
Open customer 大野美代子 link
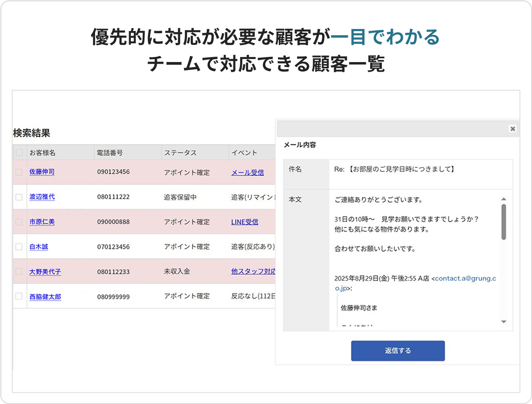click(45, 272)
